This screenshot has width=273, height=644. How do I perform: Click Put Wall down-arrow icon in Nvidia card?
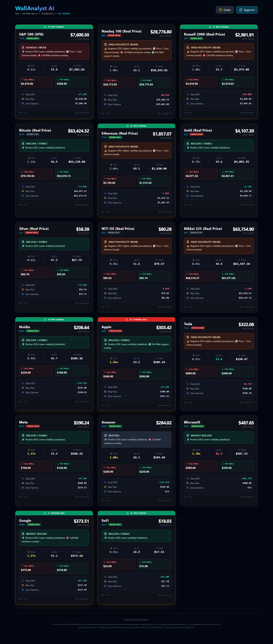(x=58, y=368)
